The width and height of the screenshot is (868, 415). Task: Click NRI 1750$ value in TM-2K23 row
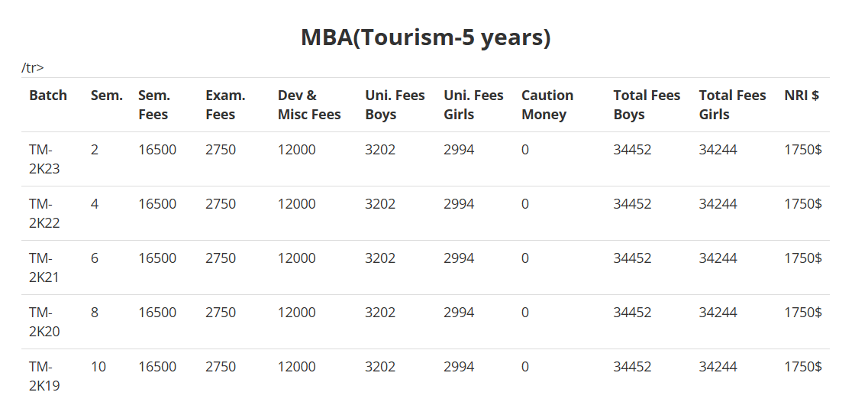(802, 150)
